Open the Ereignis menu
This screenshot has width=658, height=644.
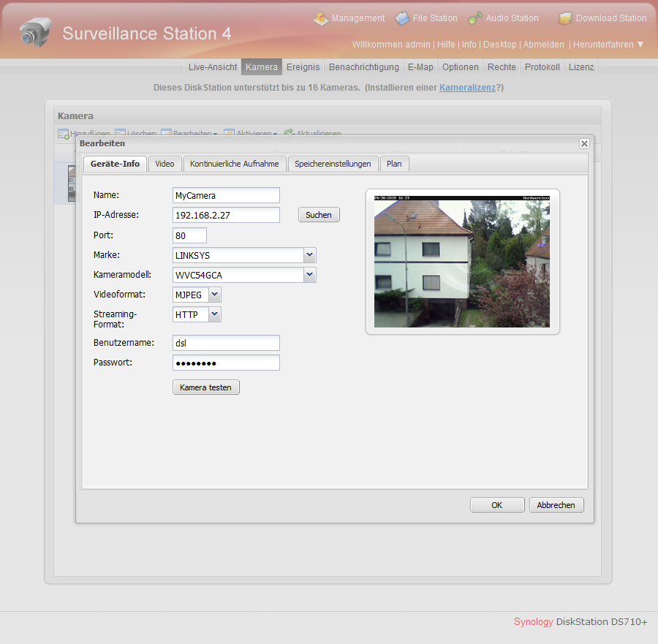pos(303,67)
